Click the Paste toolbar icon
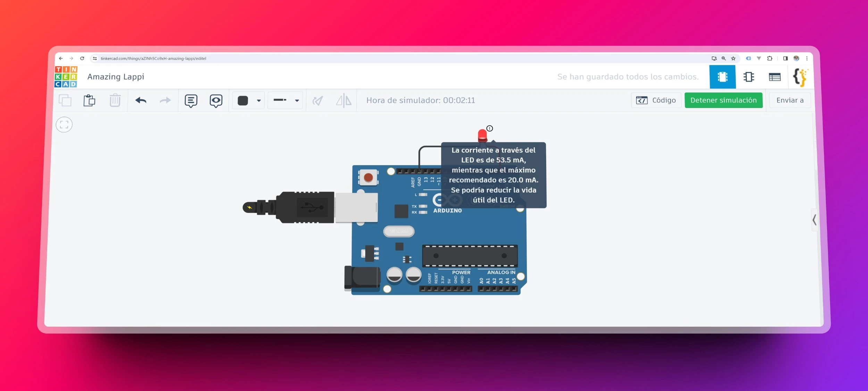The height and width of the screenshot is (391, 868). 89,100
